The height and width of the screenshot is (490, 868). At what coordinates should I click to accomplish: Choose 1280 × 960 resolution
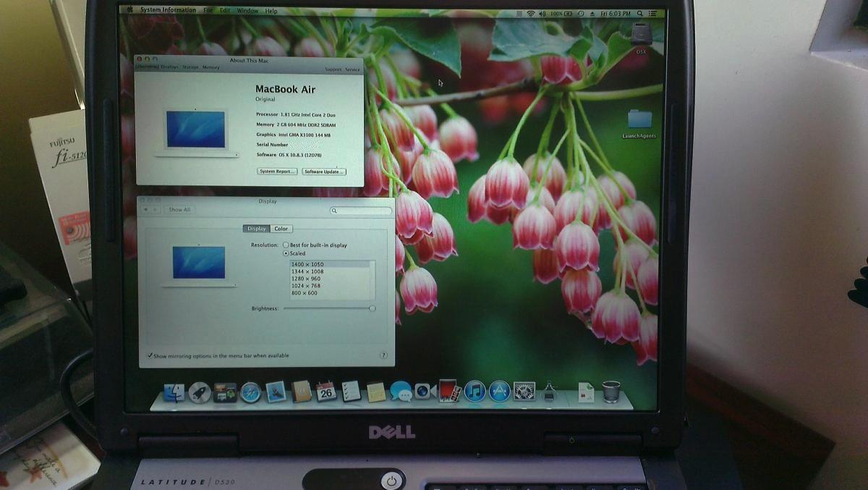[330, 279]
